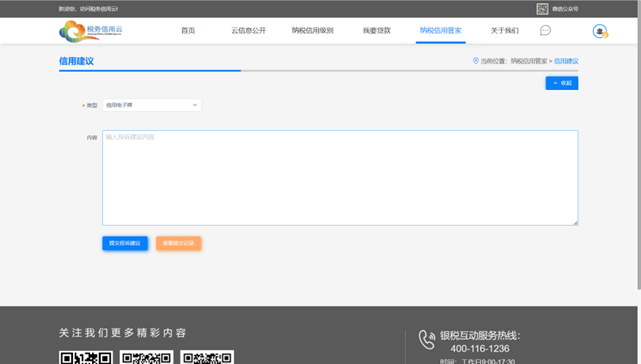Viewport: 641px width, 364px height.
Task: Click the location pin icon in breadcrumb
Action: 475,61
